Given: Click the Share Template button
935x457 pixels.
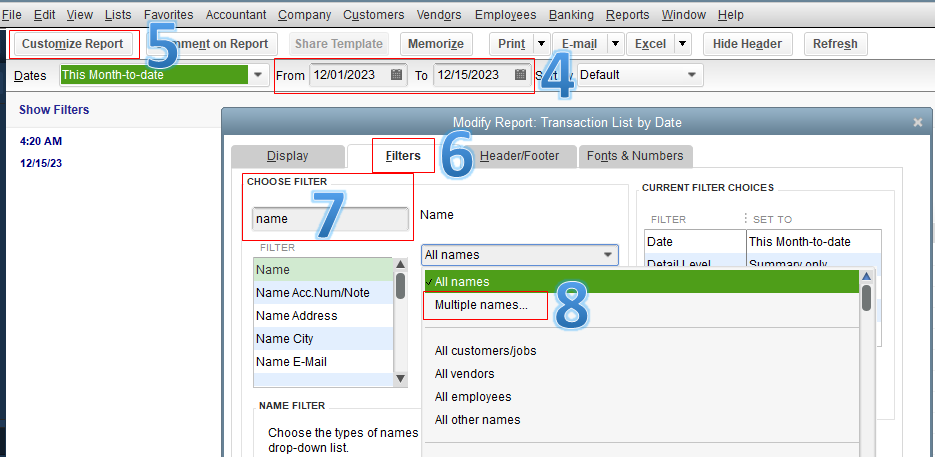Looking at the screenshot, I should 339,44.
